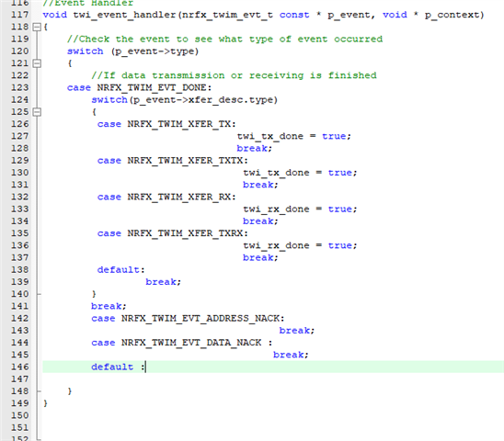The height and width of the screenshot is (441, 504).
Task: Click line number 117 in the margin
Action: 20,15
